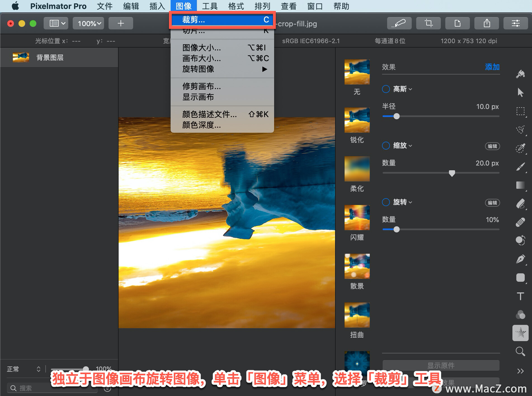Select the 闪耀 effect preset thumbnail
Image resolution: width=532 pixels, height=396 pixels.
pos(357,218)
